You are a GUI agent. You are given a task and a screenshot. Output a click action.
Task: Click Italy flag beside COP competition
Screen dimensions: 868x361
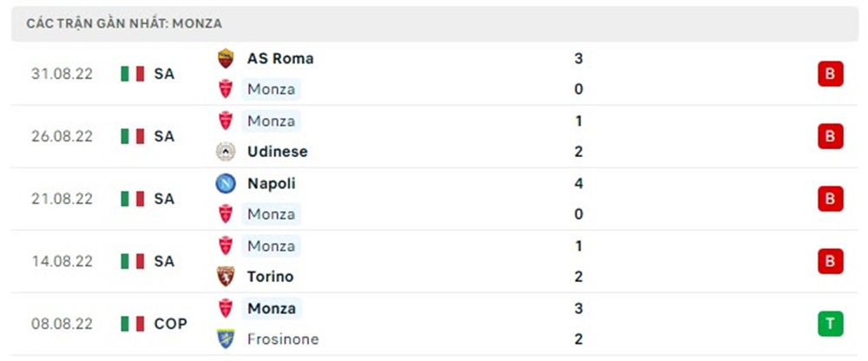coord(133,324)
